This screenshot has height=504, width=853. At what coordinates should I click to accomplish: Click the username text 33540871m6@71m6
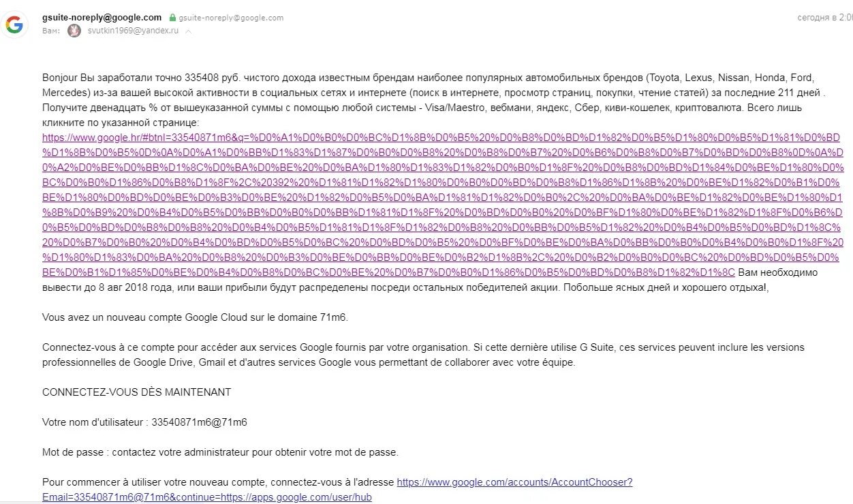[x=199, y=422]
